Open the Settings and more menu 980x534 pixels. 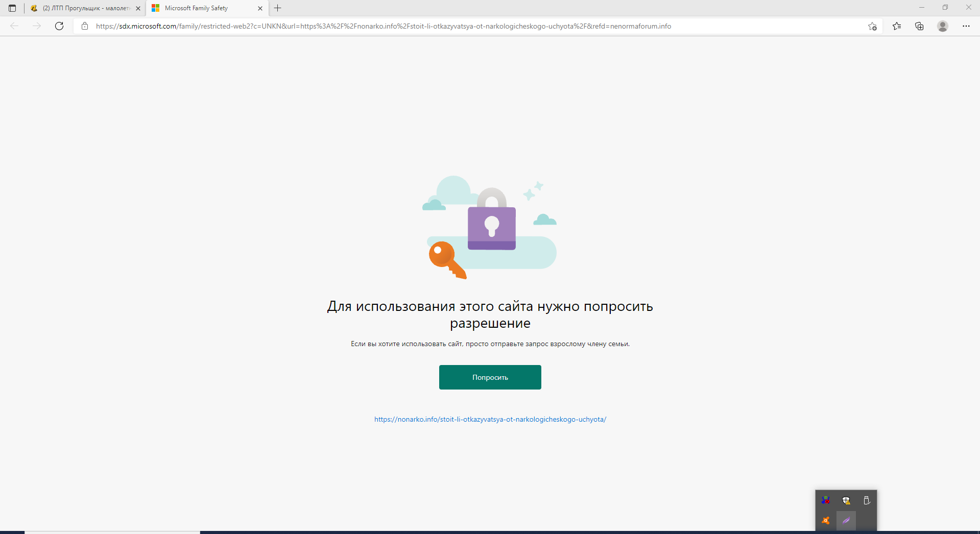tap(966, 26)
